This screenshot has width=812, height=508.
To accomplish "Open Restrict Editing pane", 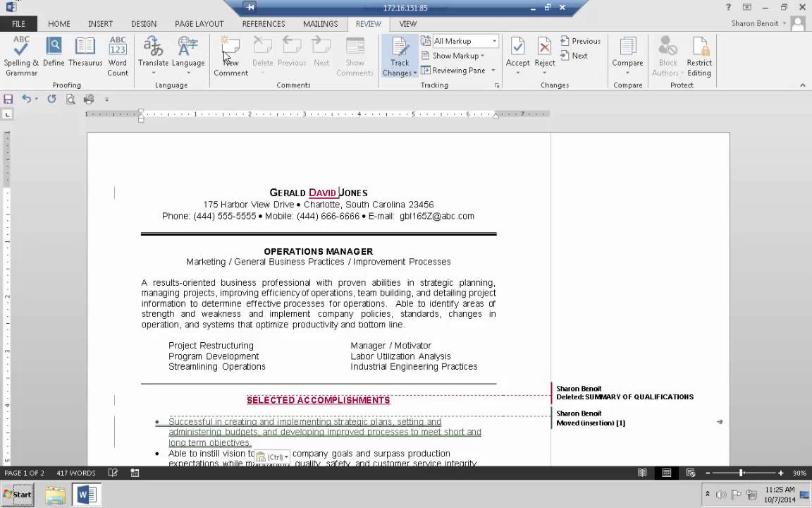I will [x=700, y=56].
